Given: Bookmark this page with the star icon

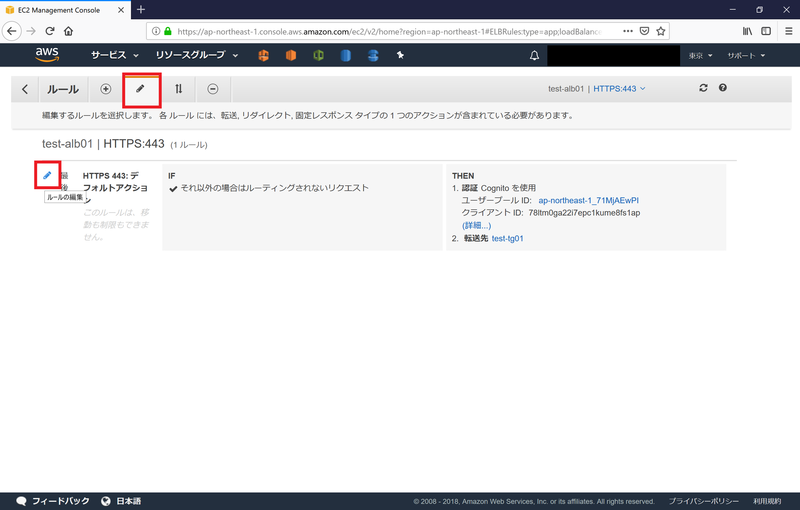Looking at the screenshot, I should point(661,31).
